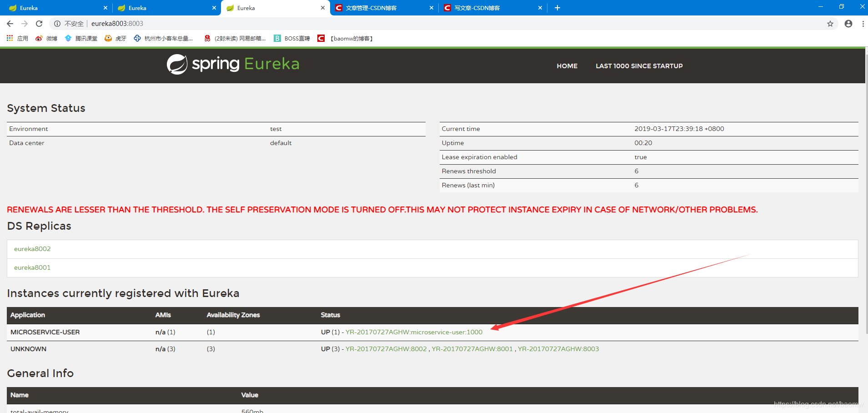868x413 pixels.
Task: Select 'n/a (3)' in the UNKNOWN row
Action: click(x=166, y=349)
